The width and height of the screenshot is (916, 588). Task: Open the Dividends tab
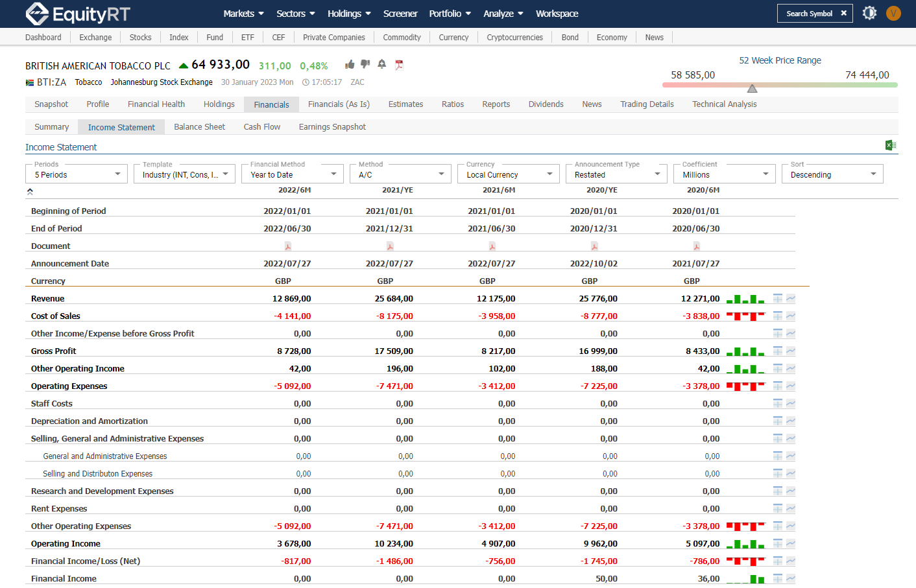point(546,104)
